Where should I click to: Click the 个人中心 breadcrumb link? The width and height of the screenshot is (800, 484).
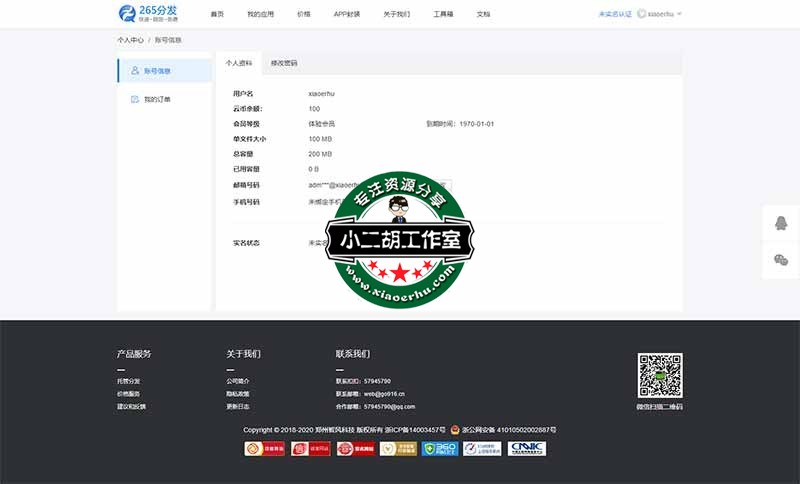(130, 41)
